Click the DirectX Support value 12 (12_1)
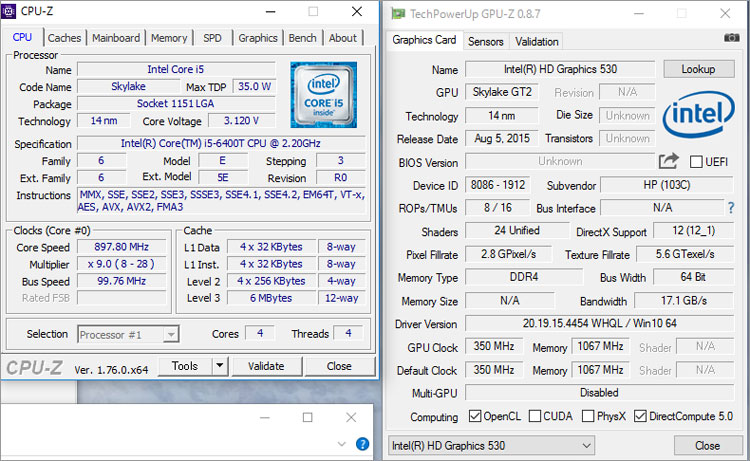Screen dimensions: 750x461 694,231
